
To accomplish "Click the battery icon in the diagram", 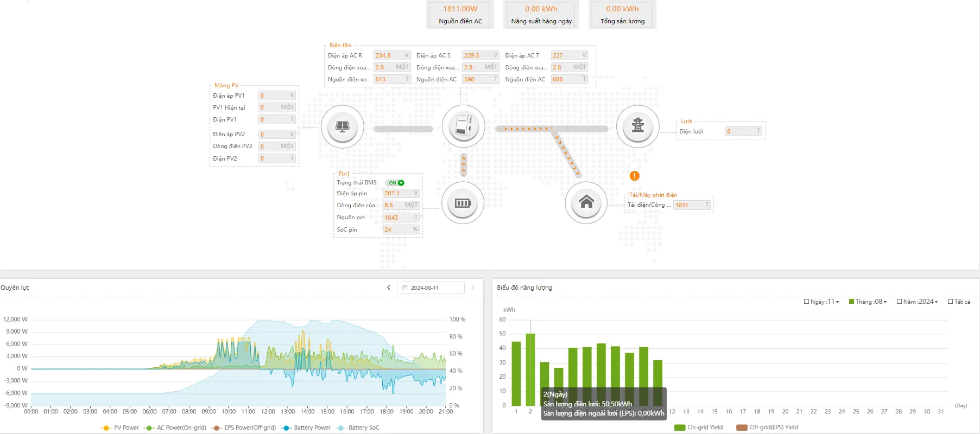I will coord(463,203).
